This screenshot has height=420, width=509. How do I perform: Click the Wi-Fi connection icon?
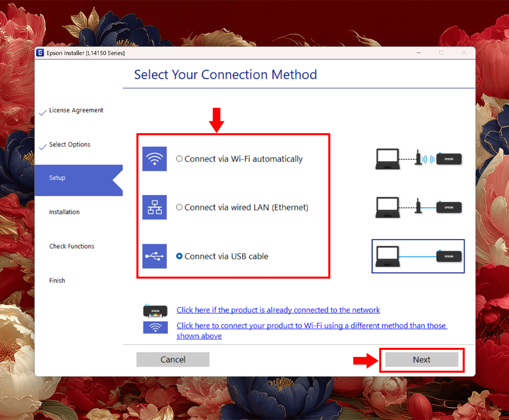pyautogui.click(x=155, y=159)
